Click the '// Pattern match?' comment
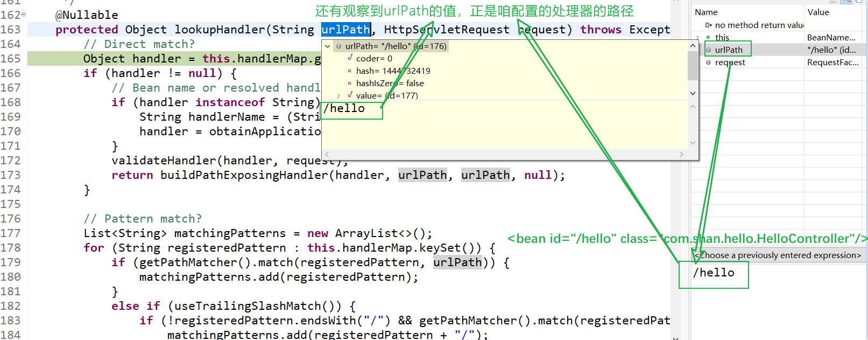This screenshot has height=340, width=868. tap(143, 219)
